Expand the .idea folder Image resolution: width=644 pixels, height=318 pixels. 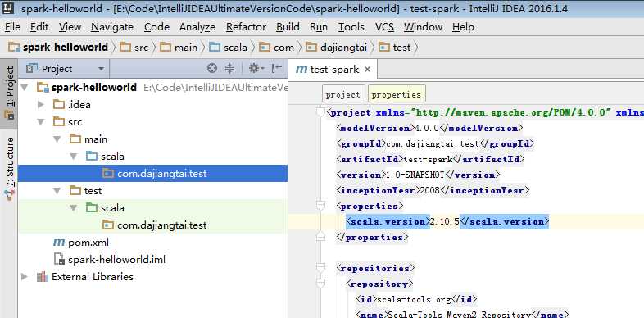point(41,105)
